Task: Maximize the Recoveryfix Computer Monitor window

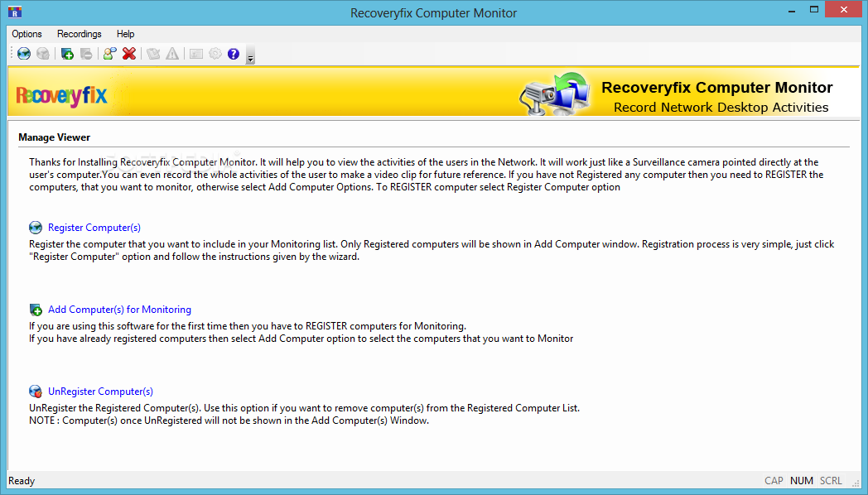Action: (813, 10)
